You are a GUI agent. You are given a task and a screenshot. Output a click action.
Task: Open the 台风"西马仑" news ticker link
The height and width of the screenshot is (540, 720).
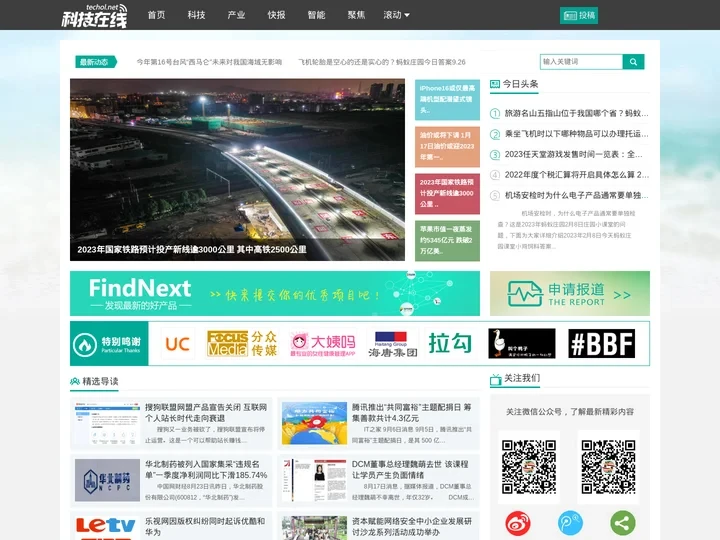[x=209, y=62]
